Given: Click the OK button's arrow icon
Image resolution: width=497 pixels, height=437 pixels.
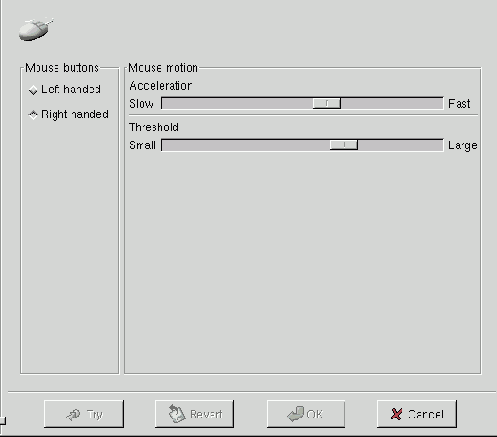Looking at the screenshot, I should 296,414.
